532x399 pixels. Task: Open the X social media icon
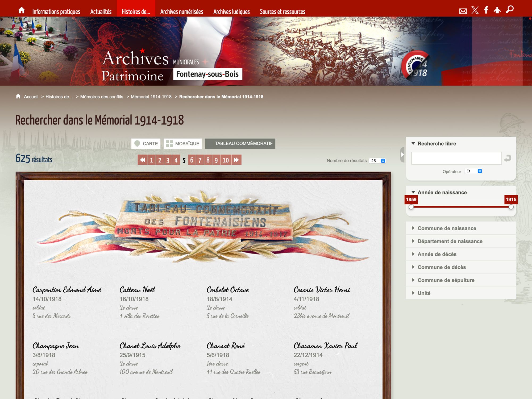(x=475, y=10)
